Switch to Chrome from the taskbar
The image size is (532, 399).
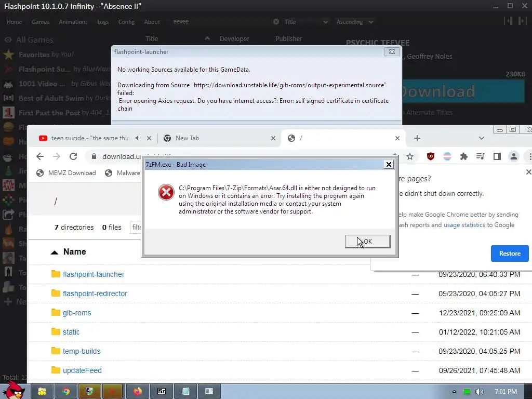[66, 392]
